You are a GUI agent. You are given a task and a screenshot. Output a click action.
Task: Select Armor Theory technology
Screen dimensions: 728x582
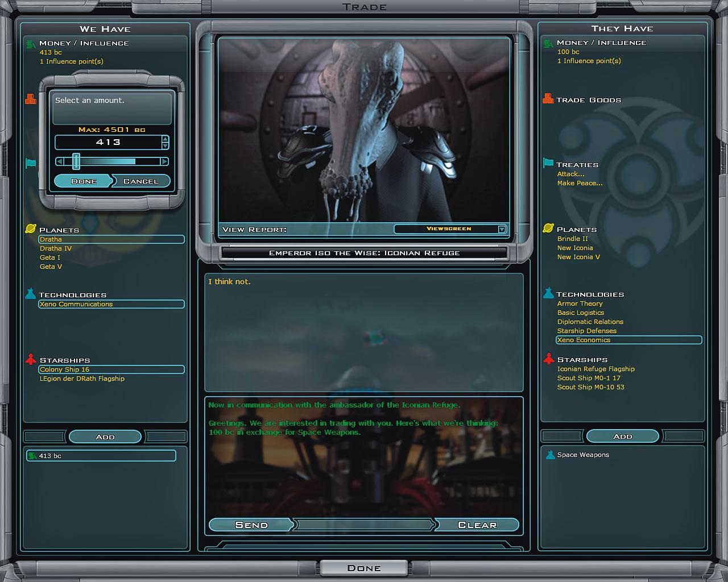(x=580, y=304)
